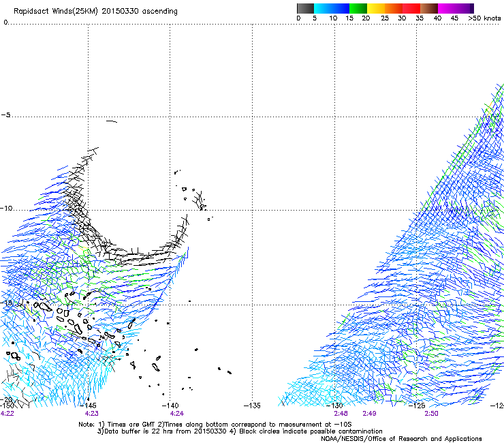Viewport: 504px width, 443px height.
Task: Click the purple time stamp '2:48'
Action: coord(341,414)
